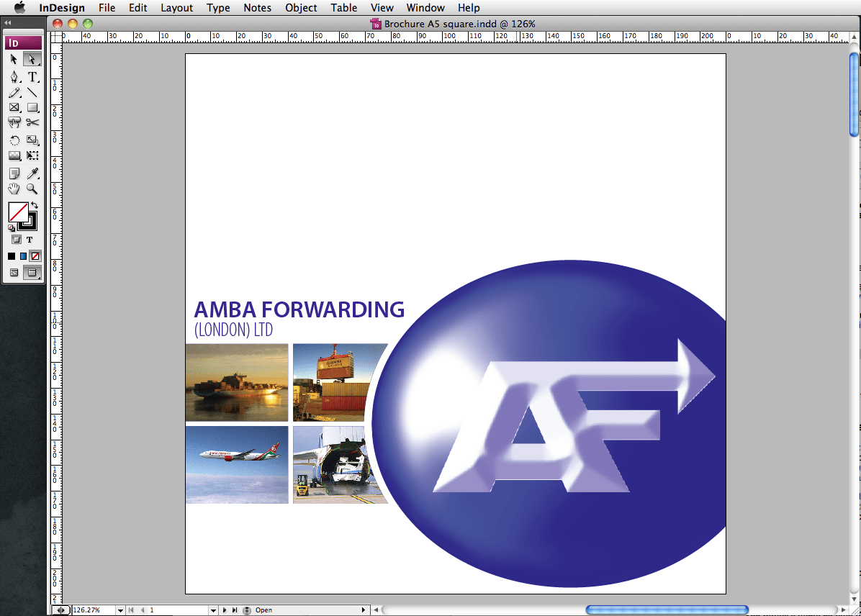Select the Eyedropper tool

point(32,173)
